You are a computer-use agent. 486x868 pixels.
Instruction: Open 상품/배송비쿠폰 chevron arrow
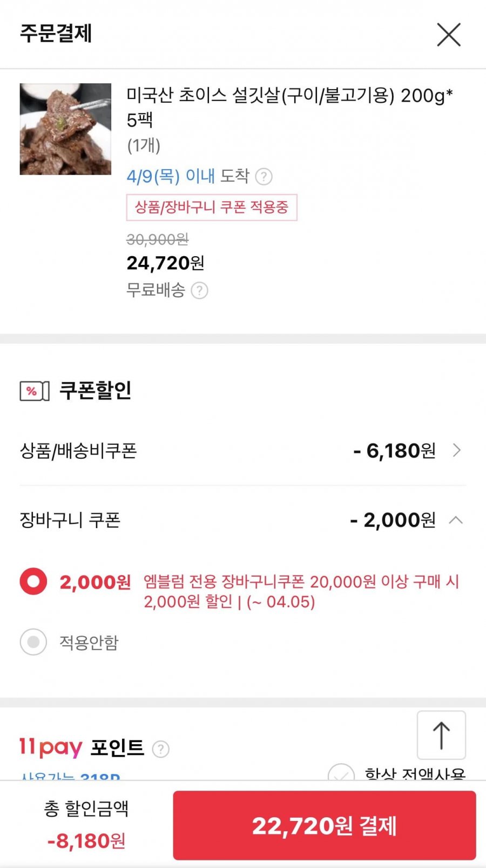pos(457,450)
